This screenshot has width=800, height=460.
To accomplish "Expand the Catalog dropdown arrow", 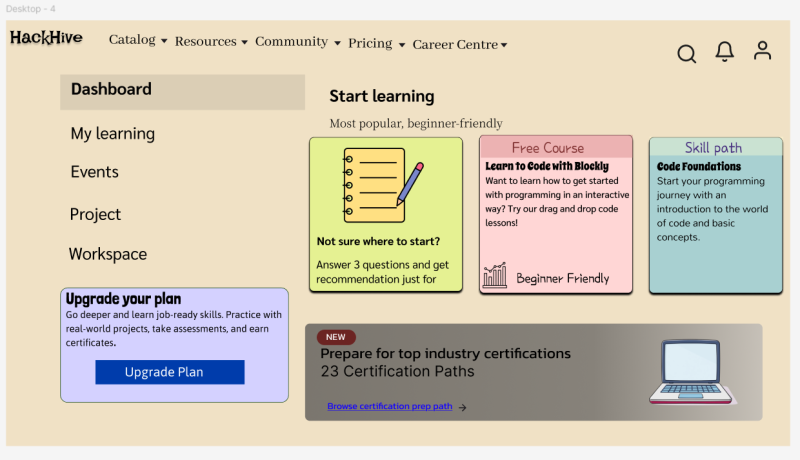I will pyautogui.click(x=164, y=41).
